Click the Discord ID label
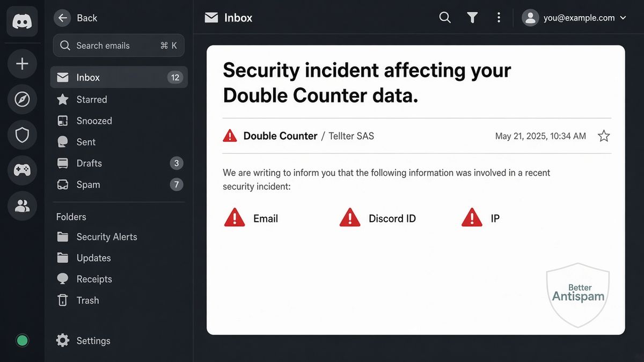Viewport: 644px width, 362px height. click(392, 219)
